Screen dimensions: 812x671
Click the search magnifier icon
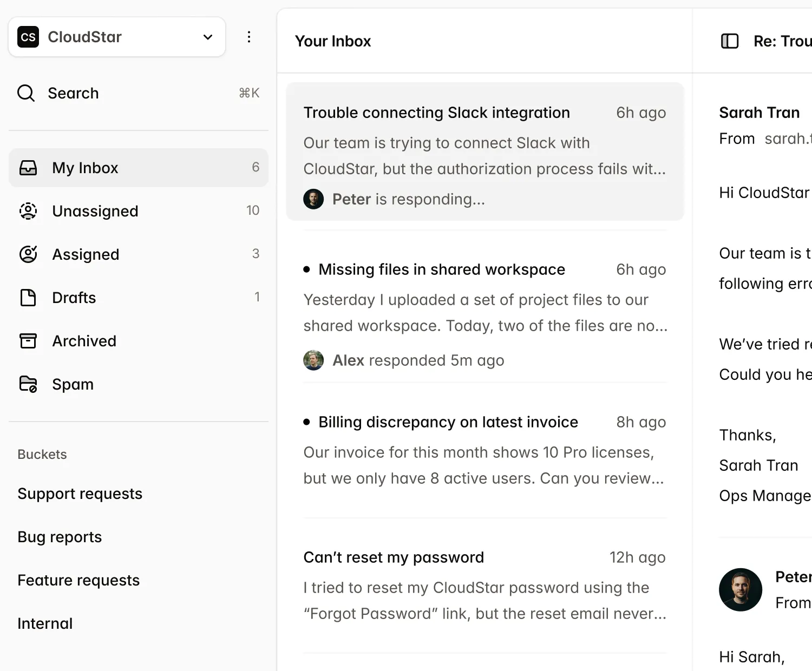[x=26, y=93]
